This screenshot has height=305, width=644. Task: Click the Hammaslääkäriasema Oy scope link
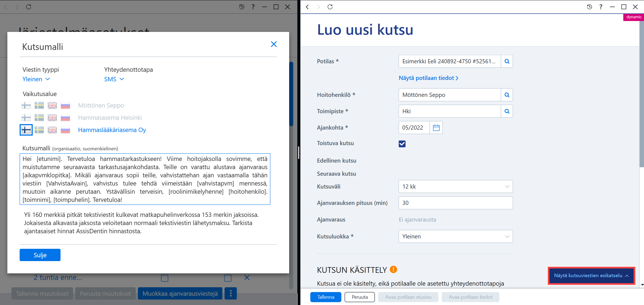point(112,130)
